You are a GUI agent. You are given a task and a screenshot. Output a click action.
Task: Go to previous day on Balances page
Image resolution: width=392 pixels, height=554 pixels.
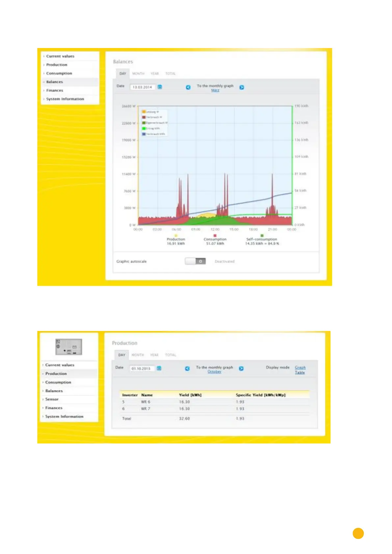pos(188,87)
